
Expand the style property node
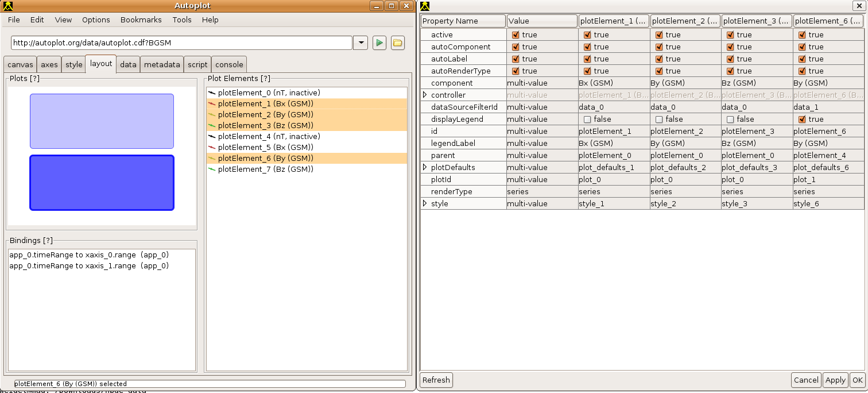click(425, 204)
